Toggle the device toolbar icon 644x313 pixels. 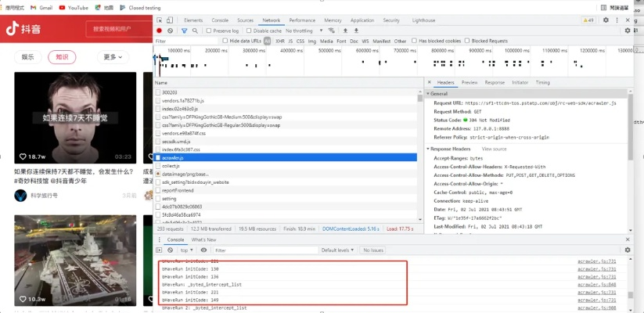(171, 20)
